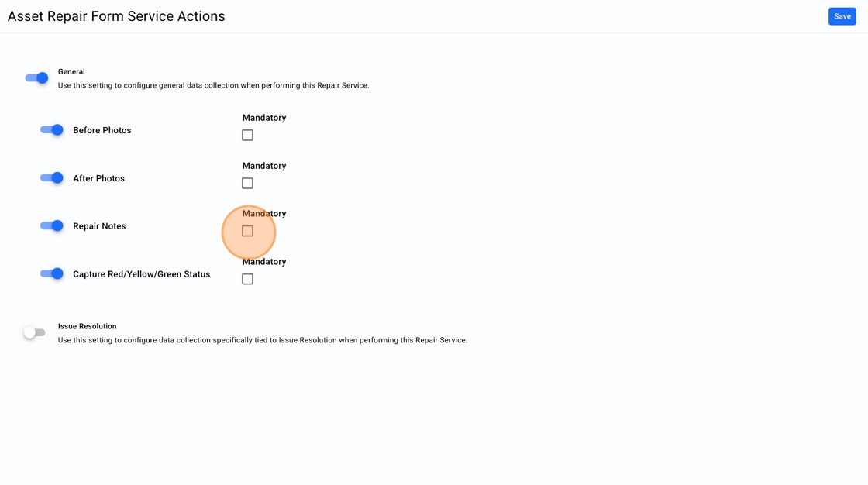This screenshot has width=868, height=485.
Task: Click the After Photos label
Action: (x=98, y=178)
